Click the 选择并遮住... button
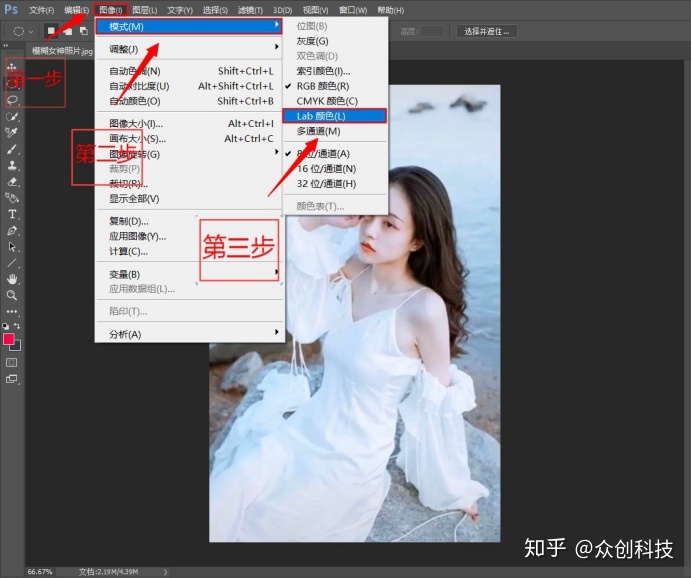This screenshot has width=692, height=578. [486, 31]
